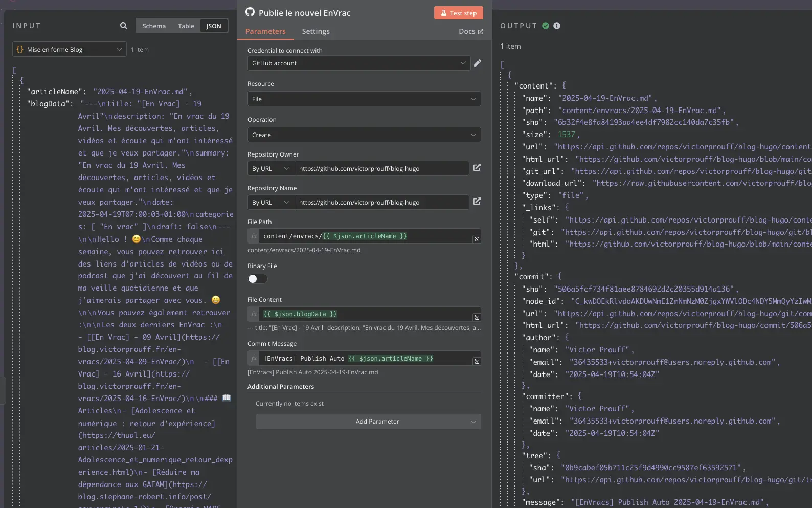Image resolution: width=812 pixels, height=508 pixels.
Task: Click output sha value 6b32f4e8fa84193aa4ee4df7982cc140da7c35fb
Action: coord(644,122)
